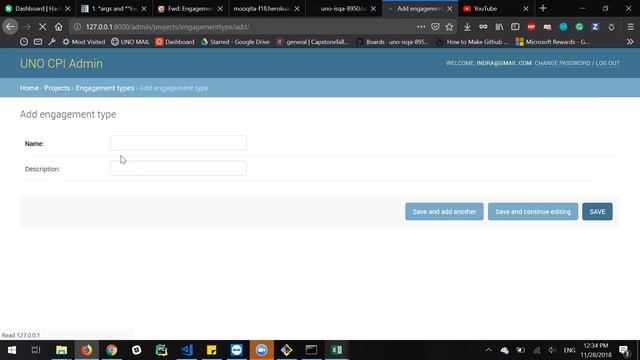Viewport: 640px width, 360px height.
Task: Open the Downloads arrow icon
Action: pyautogui.click(x=467, y=27)
